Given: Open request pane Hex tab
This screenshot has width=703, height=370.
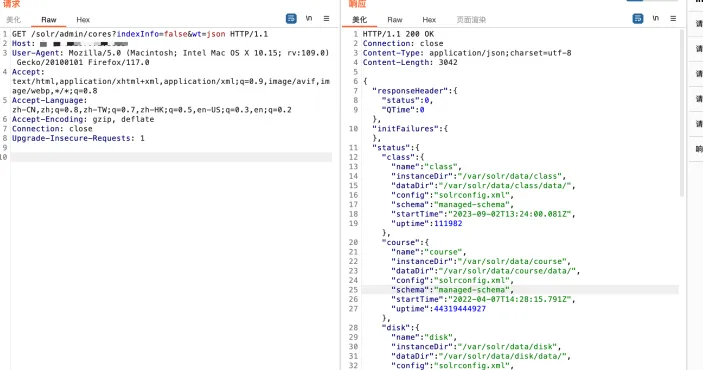Looking at the screenshot, I should pos(83,20).
